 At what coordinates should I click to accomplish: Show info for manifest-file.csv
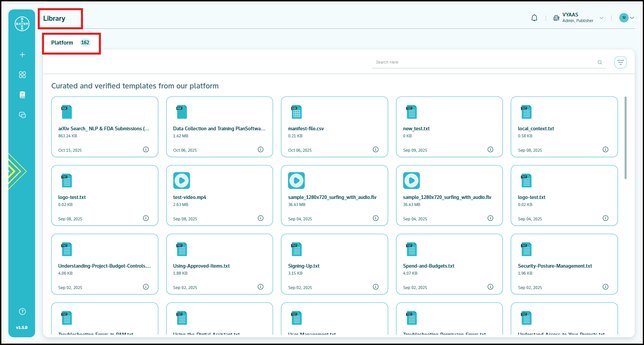click(375, 149)
